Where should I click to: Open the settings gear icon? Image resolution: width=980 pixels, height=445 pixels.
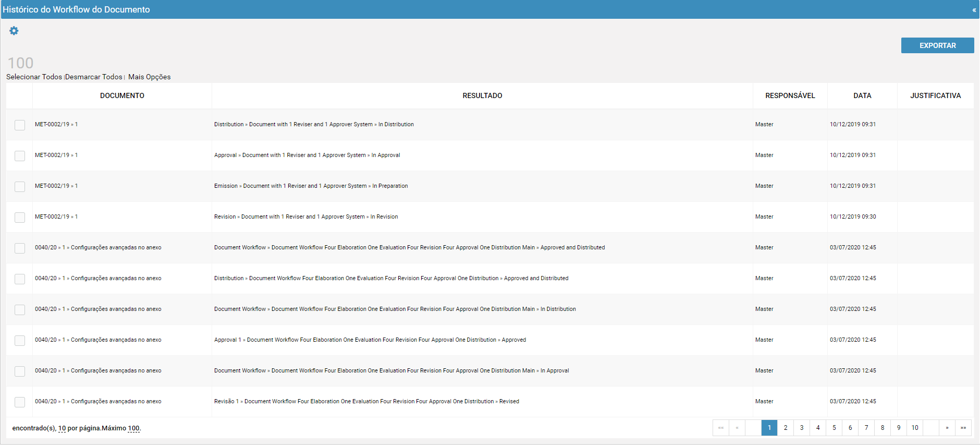point(14,31)
